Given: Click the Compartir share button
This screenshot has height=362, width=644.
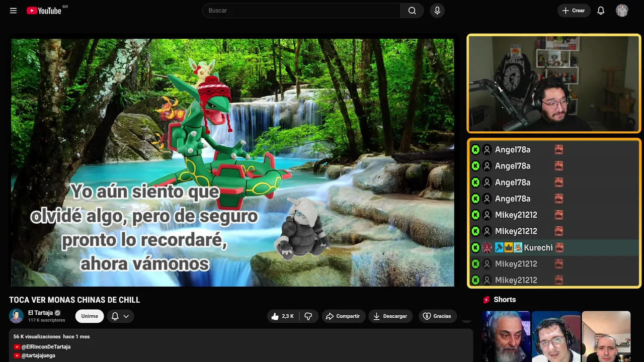Looking at the screenshot, I should (x=343, y=316).
